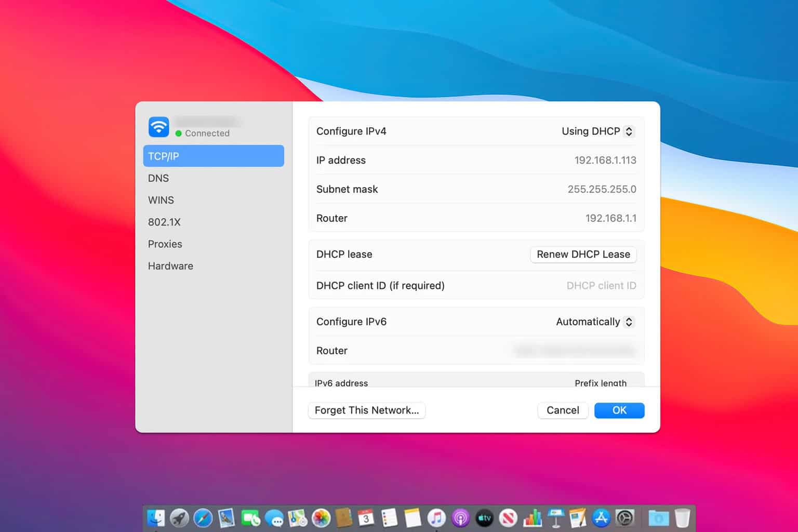The image size is (798, 532).
Task: Open Contacts from the Dock
Action: tap(344, 518)
